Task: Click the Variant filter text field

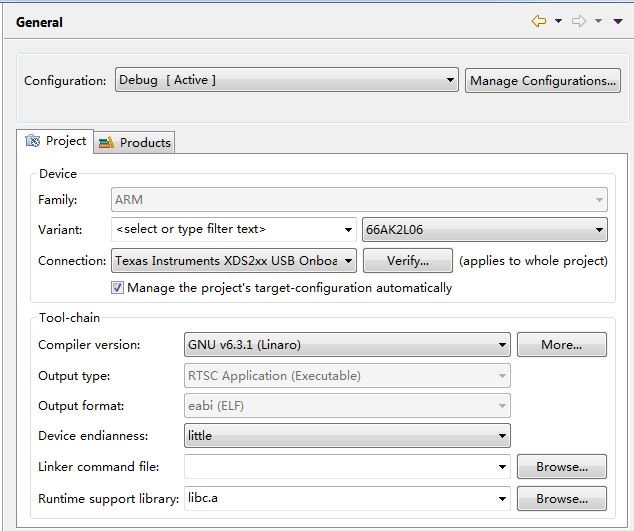Action: 228,230
